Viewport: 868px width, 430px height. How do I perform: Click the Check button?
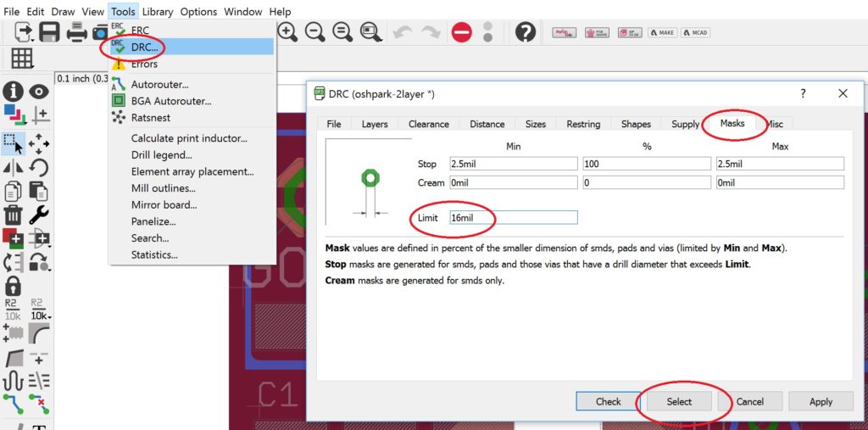point(608,402)
